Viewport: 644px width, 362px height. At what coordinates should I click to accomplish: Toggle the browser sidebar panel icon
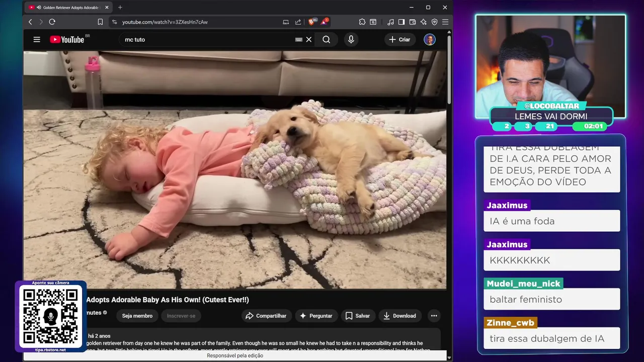click(401, 22)
